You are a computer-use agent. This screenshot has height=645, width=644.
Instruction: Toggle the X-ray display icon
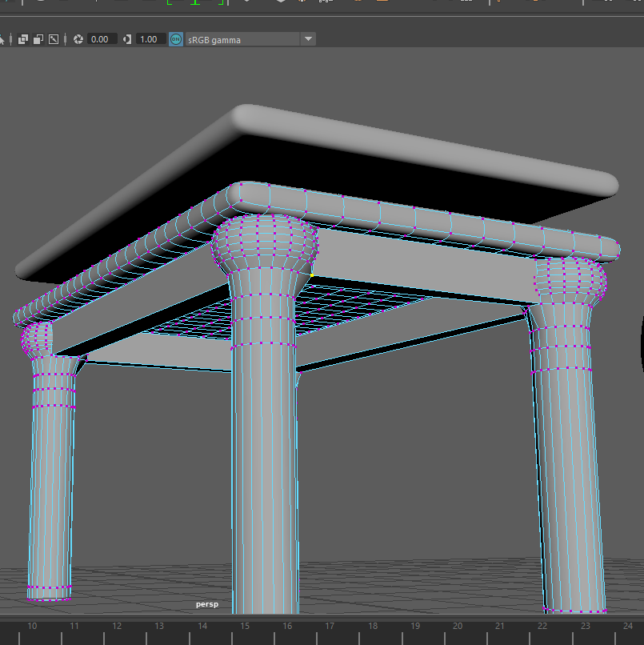[x=23, y=39]
